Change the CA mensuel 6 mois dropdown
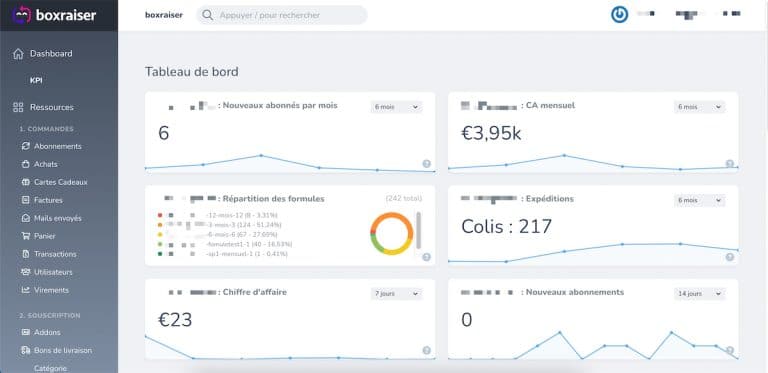768x373 pixels. click(x=699, y=107)
